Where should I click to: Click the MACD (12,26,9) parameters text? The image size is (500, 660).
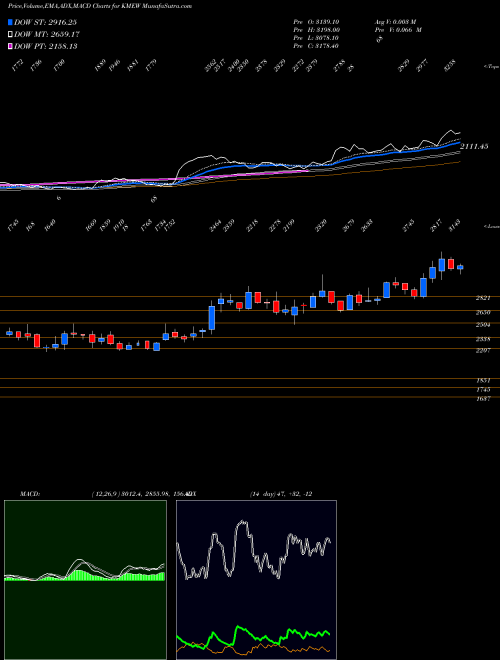tap(141, 494)
